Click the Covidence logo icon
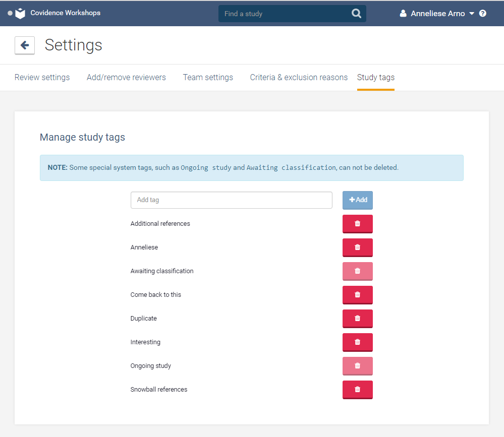The height and width of the screenshot is (437, 504). [x=20, y=14]
